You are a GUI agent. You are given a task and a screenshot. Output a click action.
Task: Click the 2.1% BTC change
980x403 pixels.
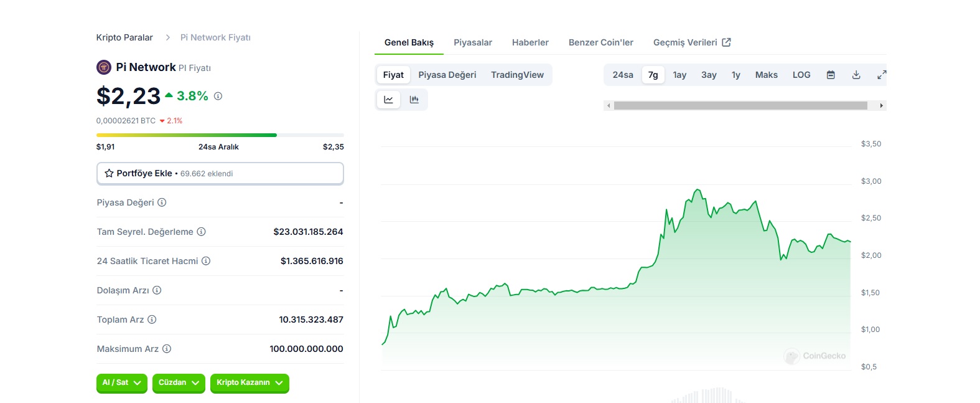pos(171,121)
